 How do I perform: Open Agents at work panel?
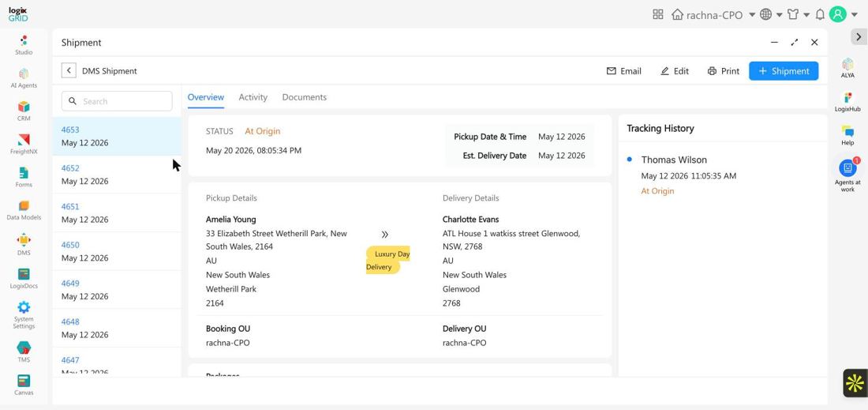pyautogui.click(x=847, y=175)
